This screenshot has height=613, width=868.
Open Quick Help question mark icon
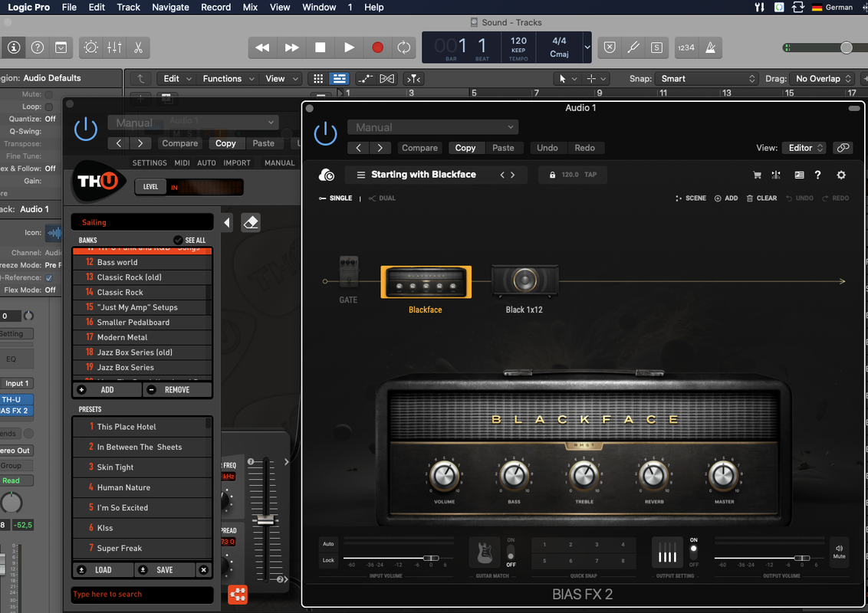click(37, 48)
